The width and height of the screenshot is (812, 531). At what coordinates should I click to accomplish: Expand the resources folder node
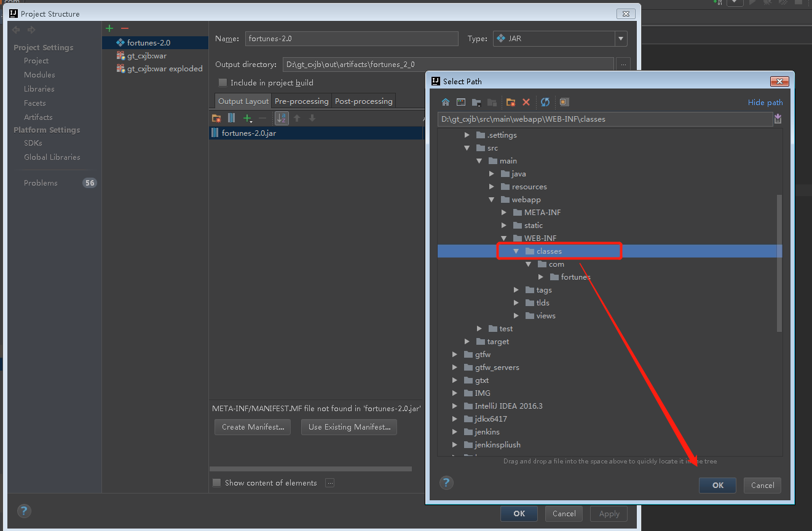pyautogui.click(x=491, y=186)
